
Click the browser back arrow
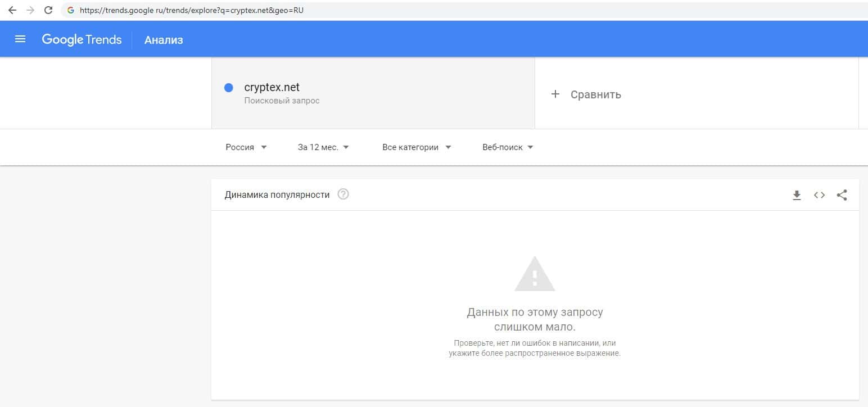[12, 10]
